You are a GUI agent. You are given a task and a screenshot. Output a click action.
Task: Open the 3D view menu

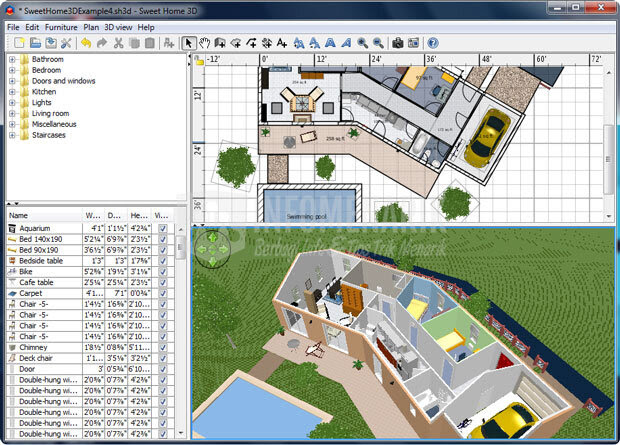click(x=118, y=27)
